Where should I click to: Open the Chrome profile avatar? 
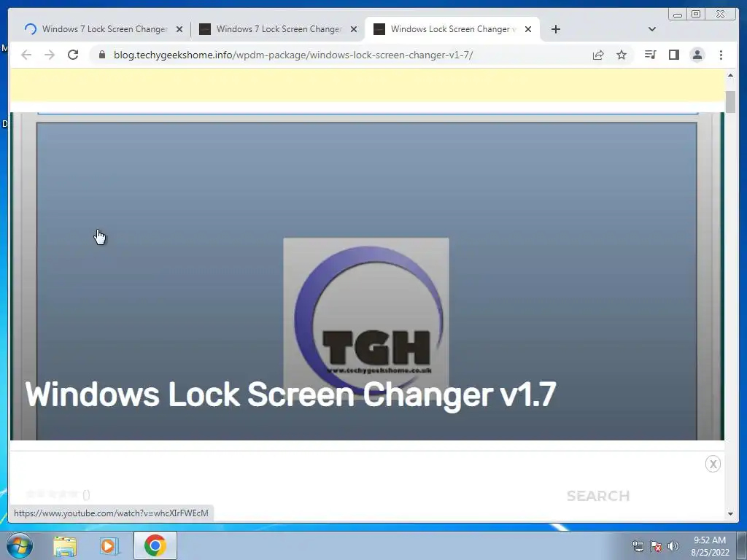click(697, 55)
